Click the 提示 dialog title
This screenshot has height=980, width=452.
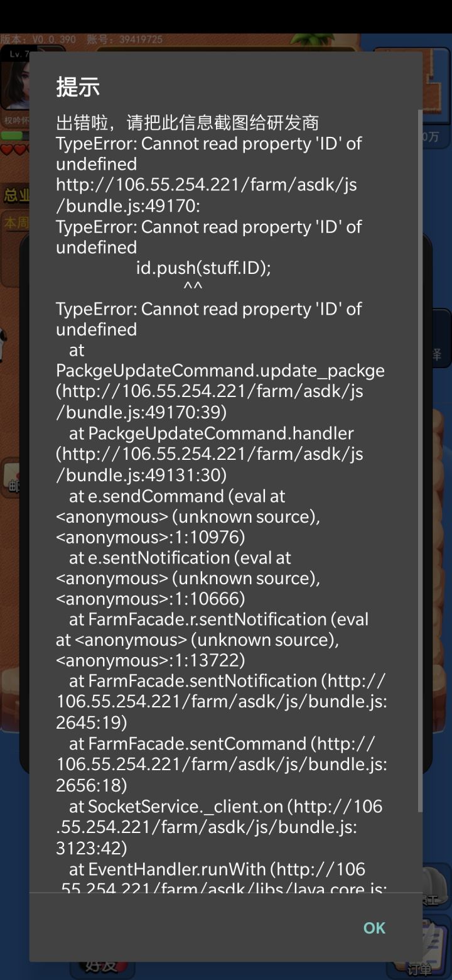(x=78, y=87)
